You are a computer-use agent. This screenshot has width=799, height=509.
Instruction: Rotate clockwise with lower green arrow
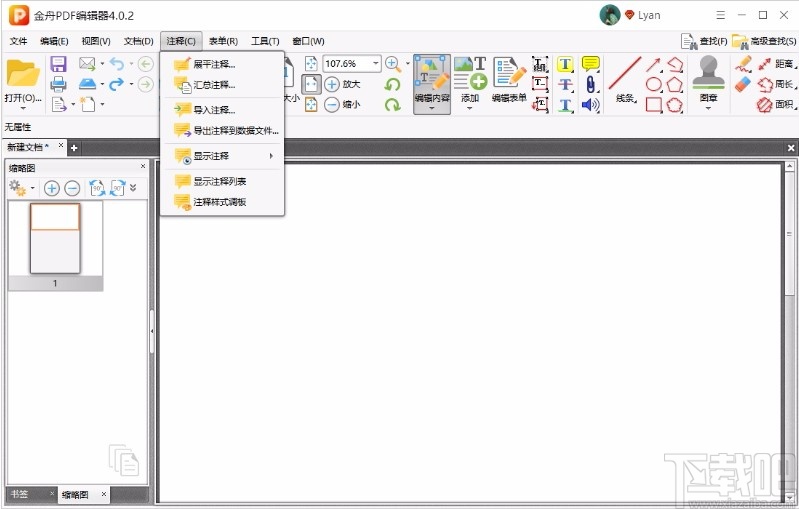tap(392, 105)
